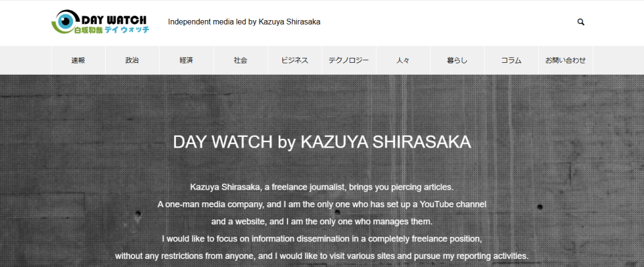This screenshot has width=644, height=267.
Task: Open the 速報 menu item
Action: (78, 60)
